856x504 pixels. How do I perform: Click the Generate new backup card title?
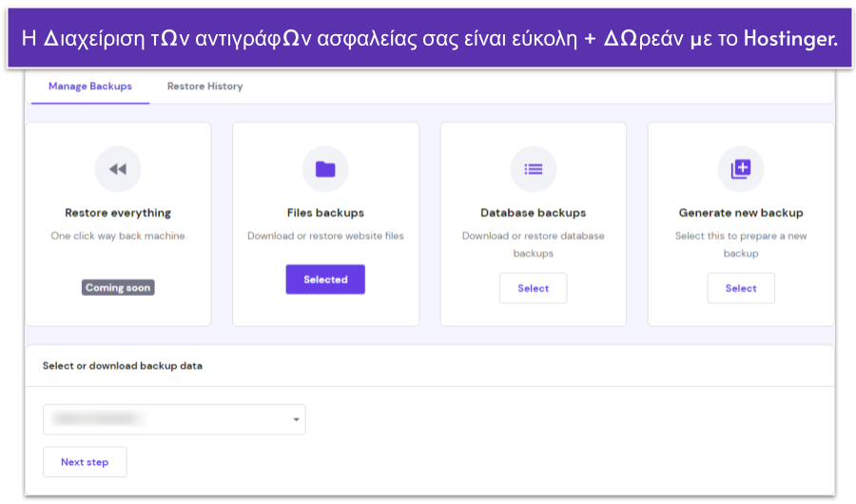[740, 213]
